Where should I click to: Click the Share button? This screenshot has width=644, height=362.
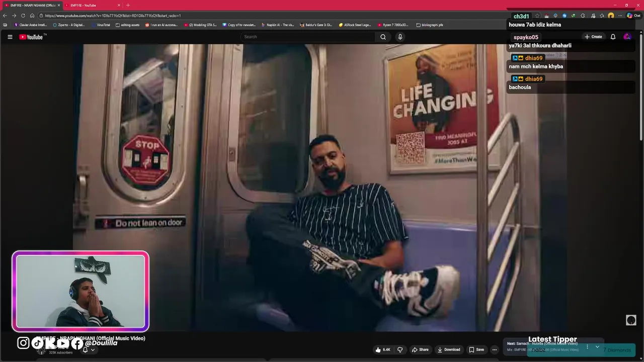point(420,349)
